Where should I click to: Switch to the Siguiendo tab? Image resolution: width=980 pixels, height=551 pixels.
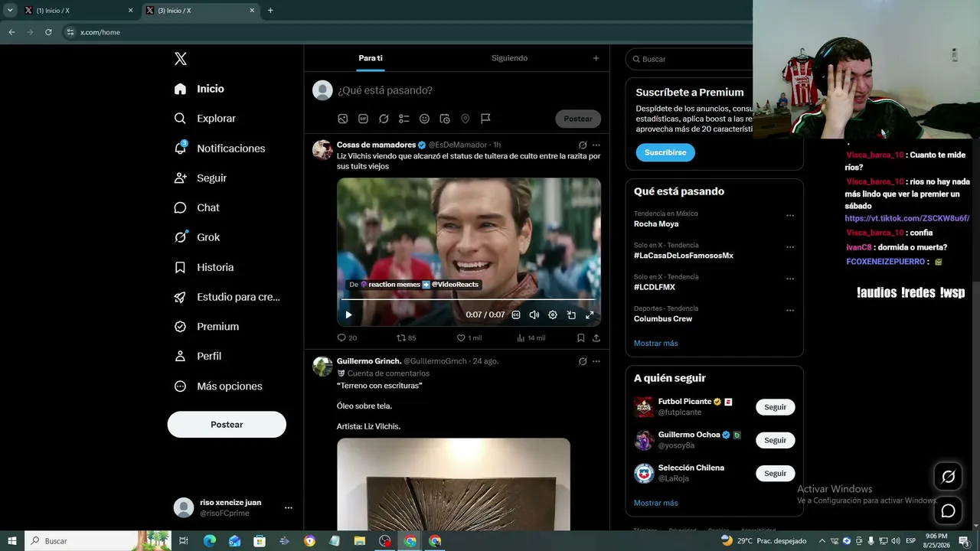pyautogui.click(x=510, y=58)
